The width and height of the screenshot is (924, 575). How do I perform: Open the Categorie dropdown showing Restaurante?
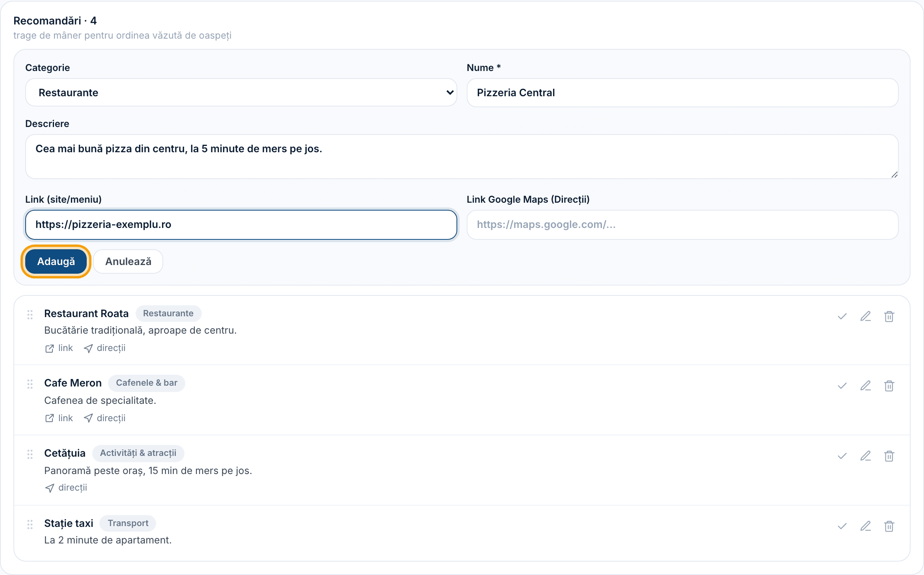[x=241, y=93]
